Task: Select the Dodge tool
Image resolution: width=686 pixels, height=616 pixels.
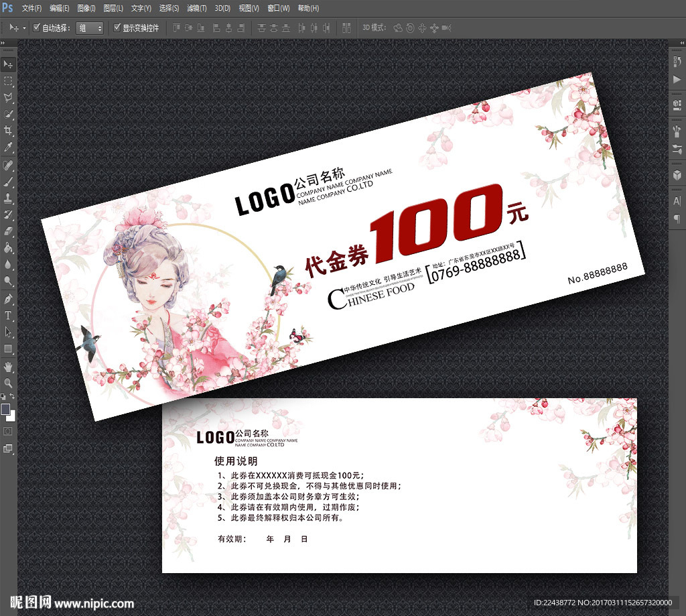Action: click(x=8, y=281)
